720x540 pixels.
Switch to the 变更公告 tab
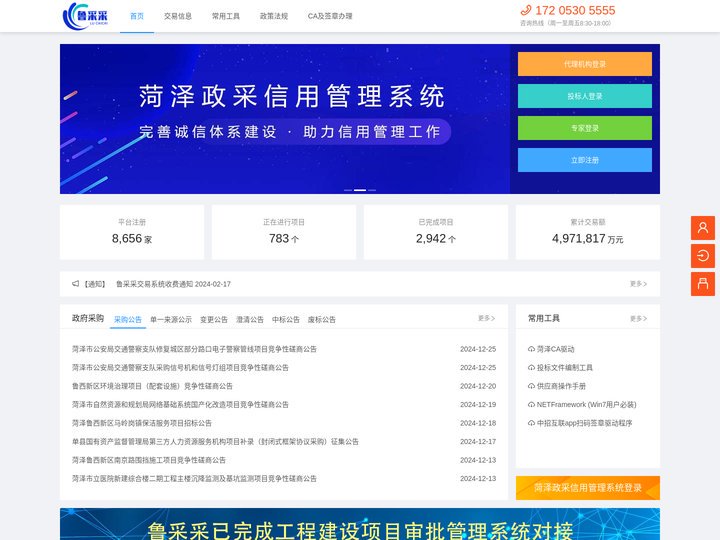[x=214, y=320]
